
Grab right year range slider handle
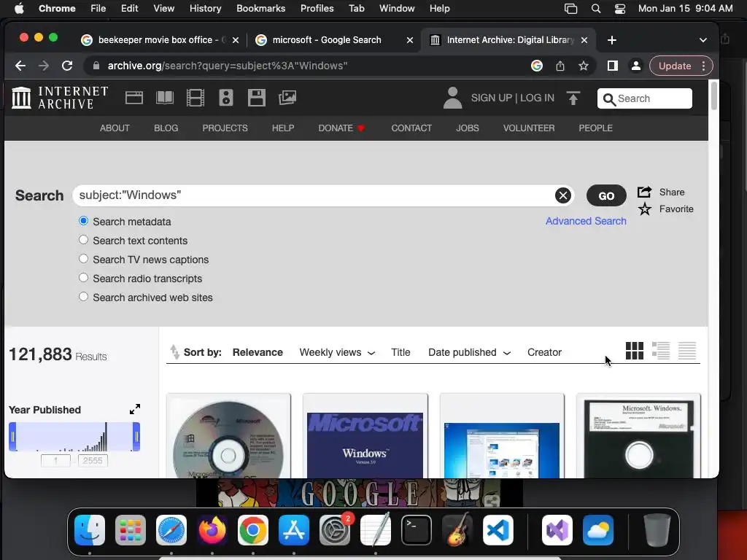click(136, 437)
